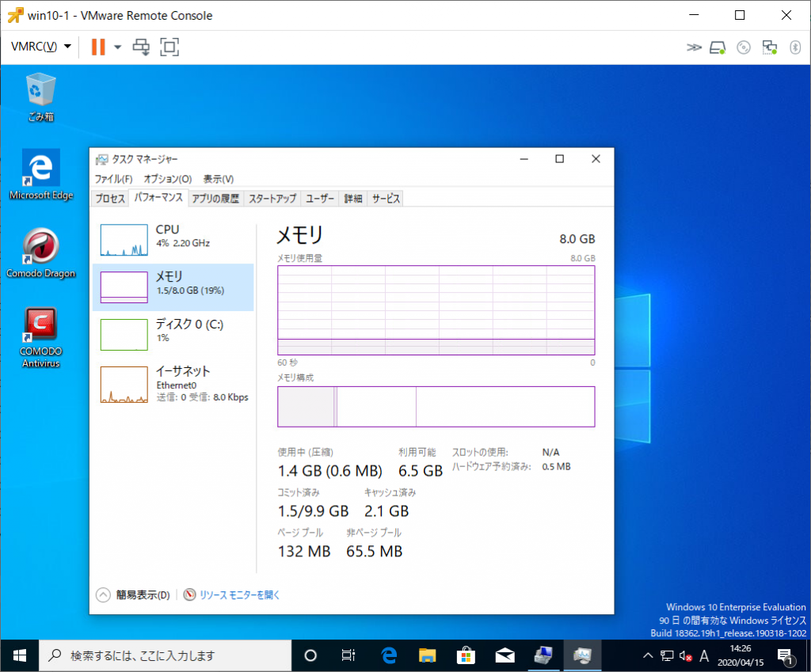Click Send Ctrl+Alt+Del toolbar icon
The height and width of the screenshot is (672, 811).
141,47
